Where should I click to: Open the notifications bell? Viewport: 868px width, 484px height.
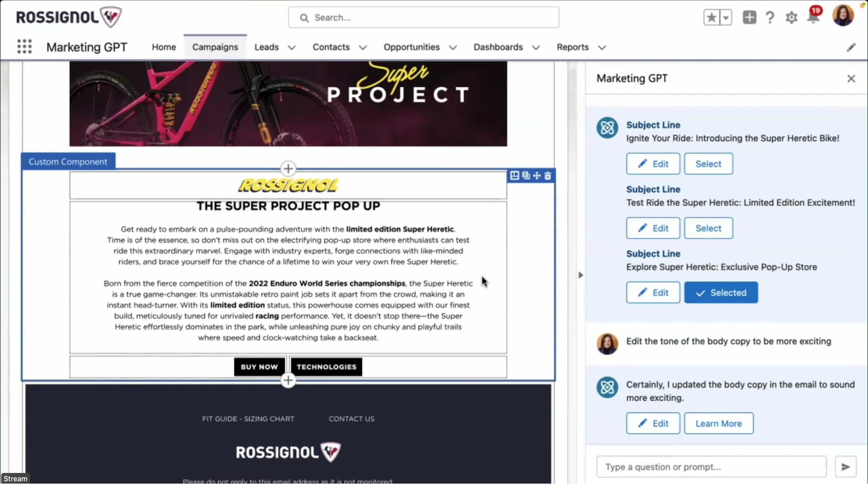click(x=813, y=17)
